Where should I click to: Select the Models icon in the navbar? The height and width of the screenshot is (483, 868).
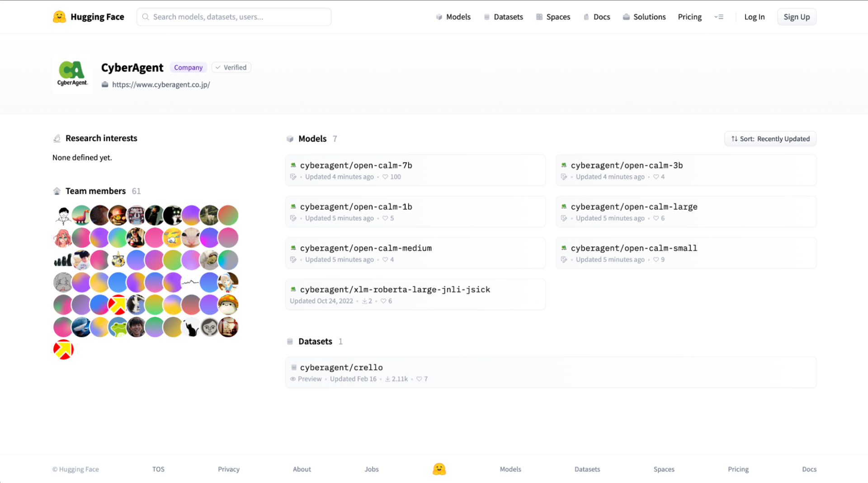(439, 17)
